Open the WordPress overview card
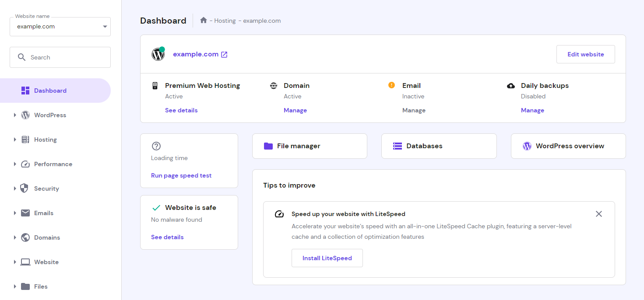The image size is (644, 300). point(568,146)
